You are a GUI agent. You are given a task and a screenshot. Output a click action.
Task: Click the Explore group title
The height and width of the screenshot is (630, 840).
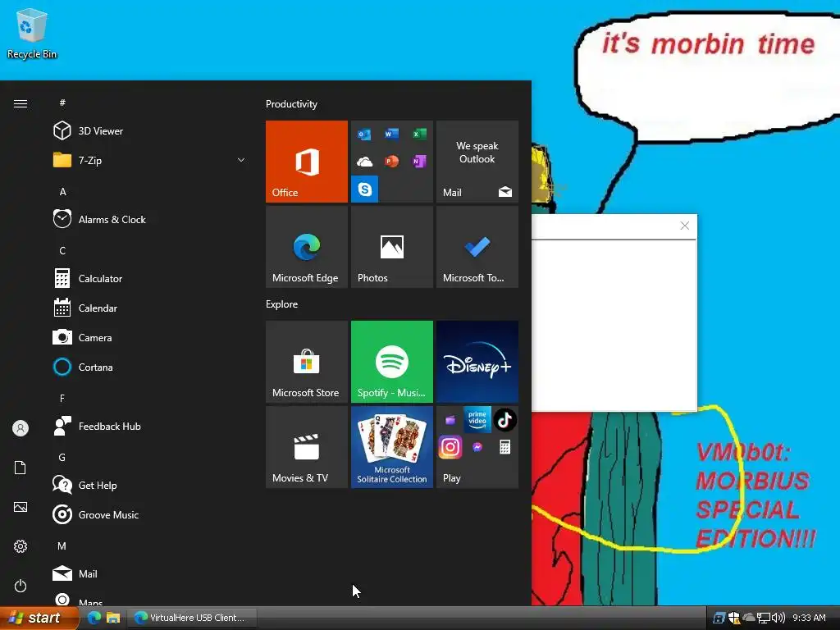[282, 304]
